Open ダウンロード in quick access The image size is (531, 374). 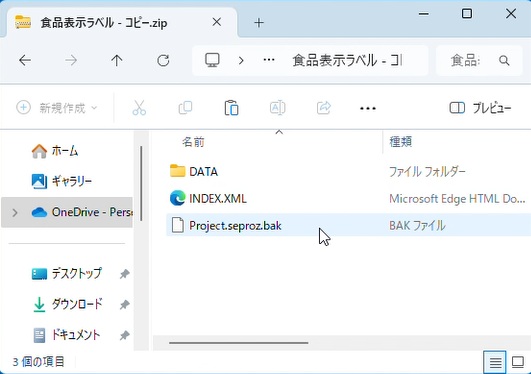click(x=77, y=304)
